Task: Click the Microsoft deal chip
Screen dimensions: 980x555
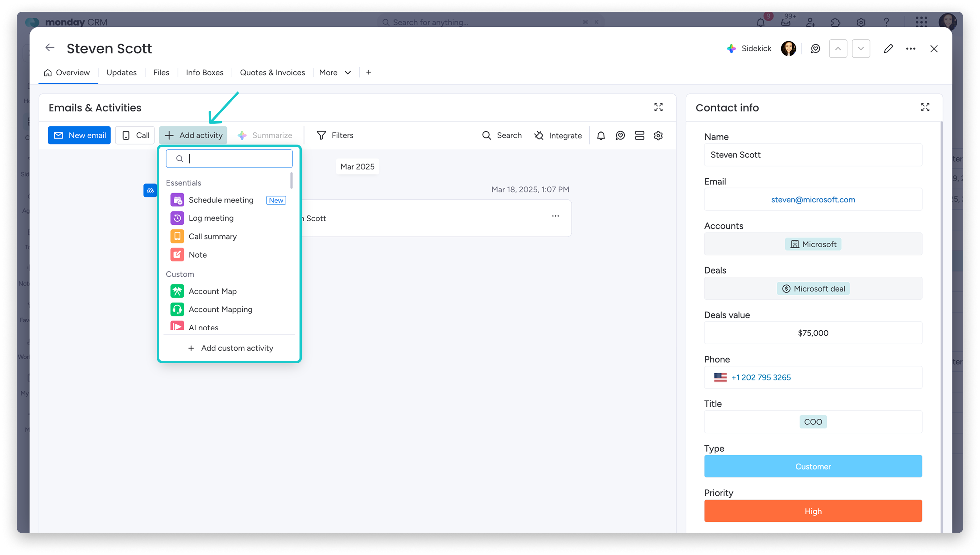Action: 813,288
